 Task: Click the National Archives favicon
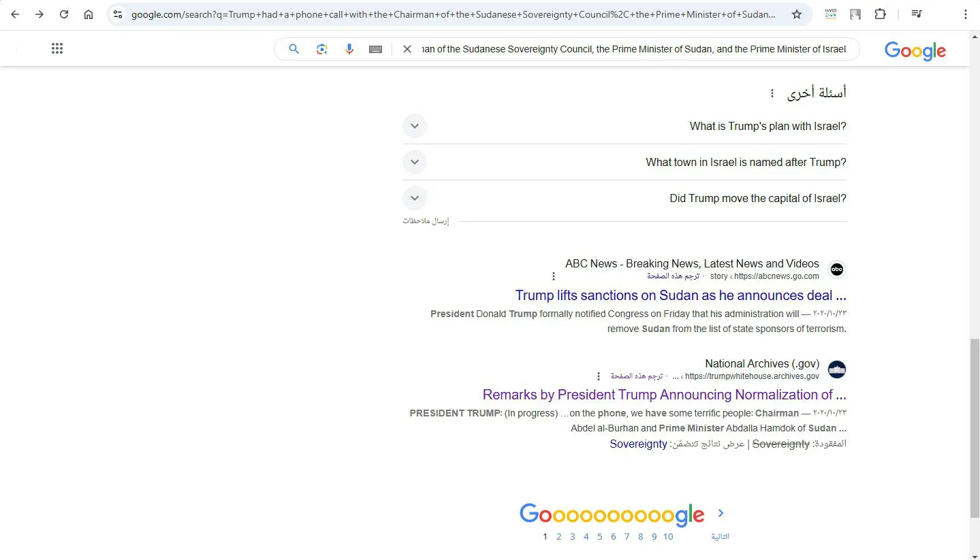pos(837,369)
